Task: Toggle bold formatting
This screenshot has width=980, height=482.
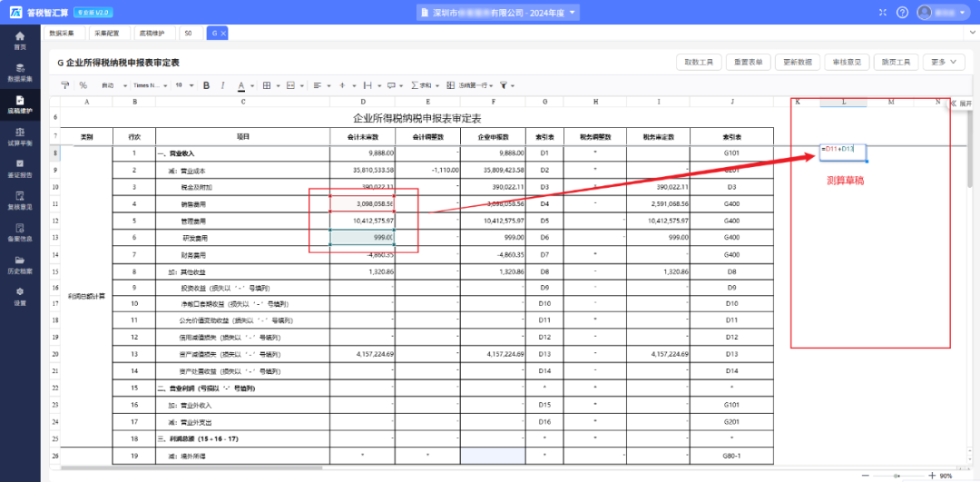Action: pos(207,85)
